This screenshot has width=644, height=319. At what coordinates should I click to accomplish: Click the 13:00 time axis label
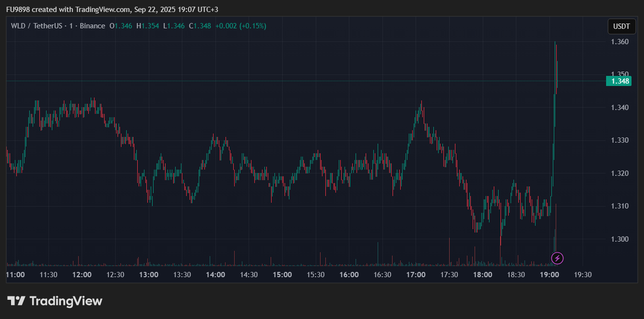(149, 275)
